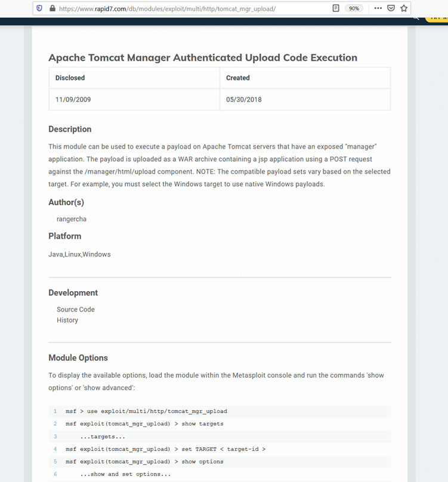Open the History link under Development
The image size is (448, 482).
coord(67,320)
